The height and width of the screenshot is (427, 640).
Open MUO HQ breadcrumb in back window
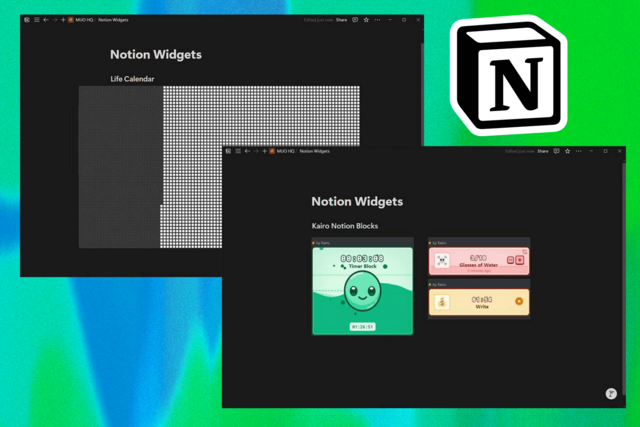80,20
